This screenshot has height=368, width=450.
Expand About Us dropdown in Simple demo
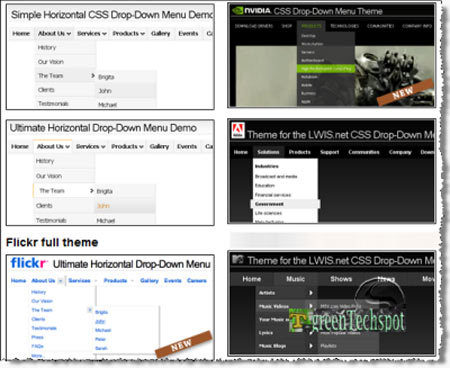(55, 33)
